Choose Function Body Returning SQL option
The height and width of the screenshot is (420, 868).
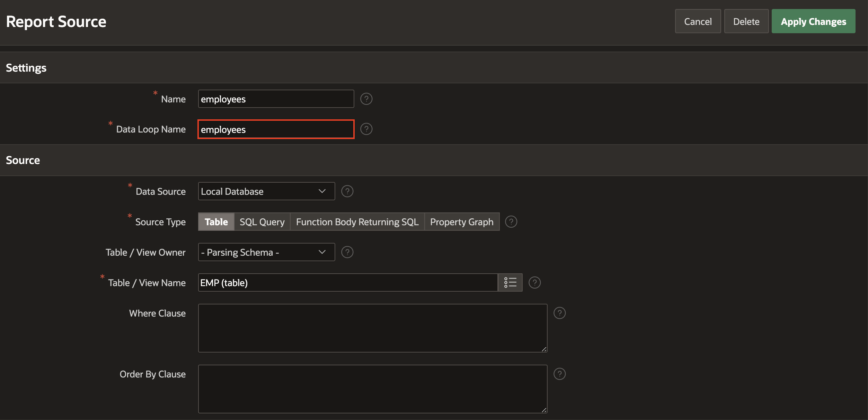[x=357, y=222]
